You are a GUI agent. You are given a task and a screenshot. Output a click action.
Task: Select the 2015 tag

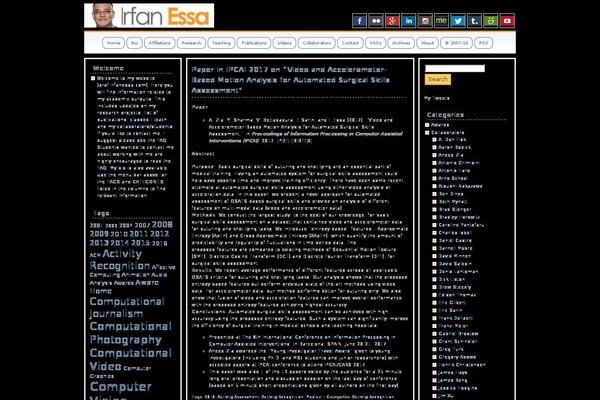(140, 243)
